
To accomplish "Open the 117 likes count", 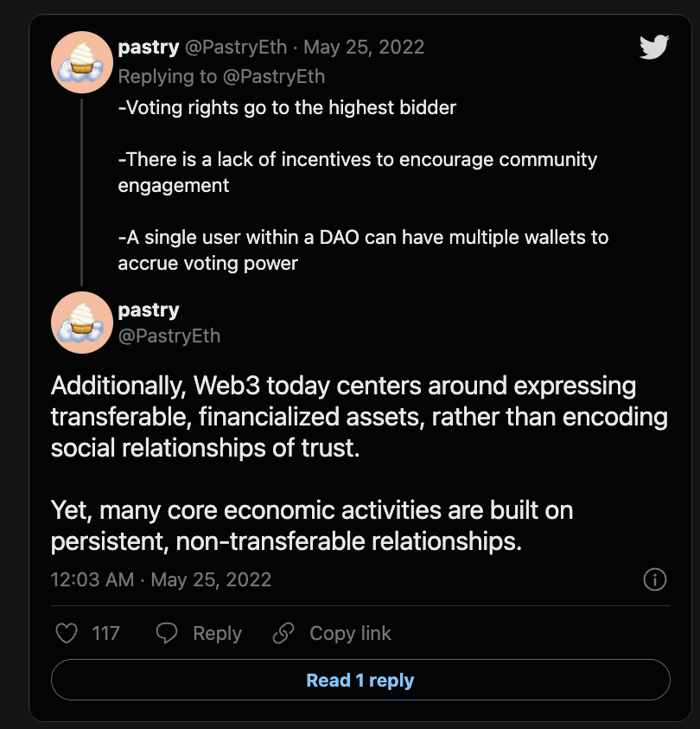I will click(106, 634).
